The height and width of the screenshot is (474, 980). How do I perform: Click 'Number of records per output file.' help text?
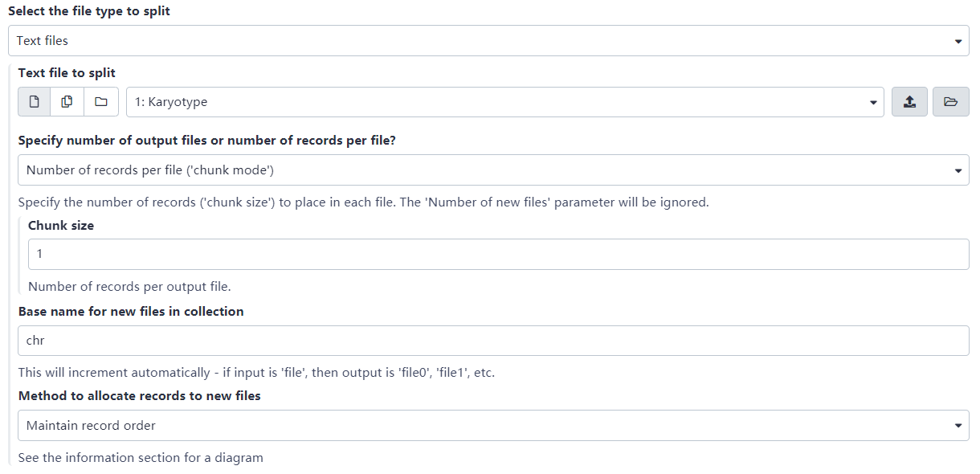129,287
